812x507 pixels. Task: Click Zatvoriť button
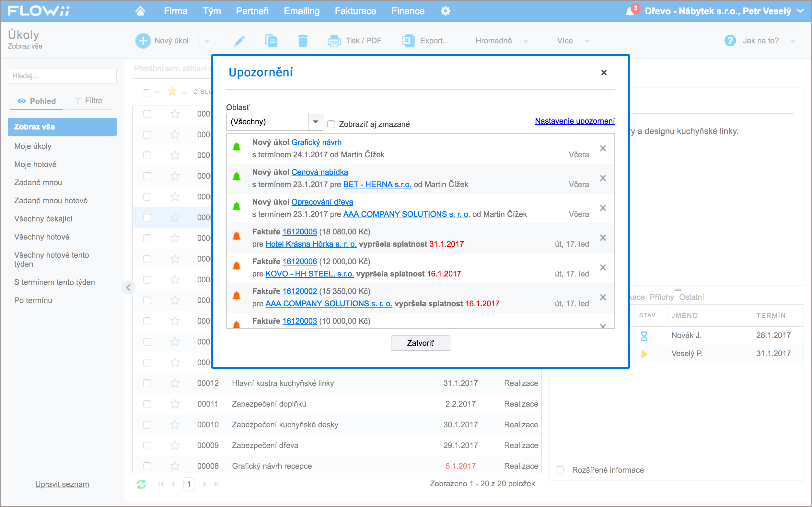pyautogui.click(x=420, y=343)
